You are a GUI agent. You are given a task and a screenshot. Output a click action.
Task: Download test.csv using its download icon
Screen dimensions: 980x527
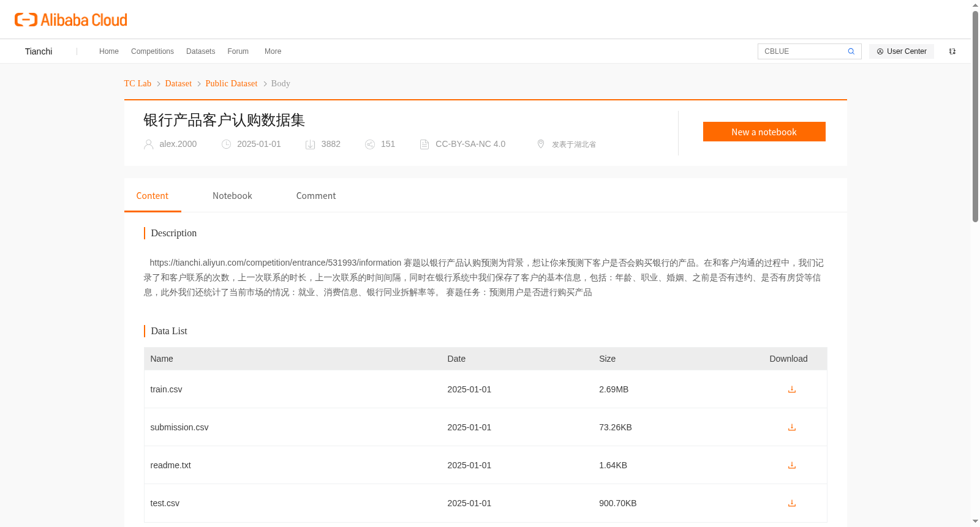pyautogui.click(x=792, y=503)
